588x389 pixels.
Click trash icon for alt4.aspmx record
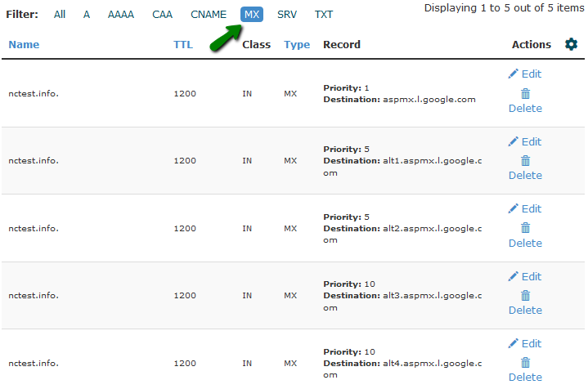[x=525, y=362]
